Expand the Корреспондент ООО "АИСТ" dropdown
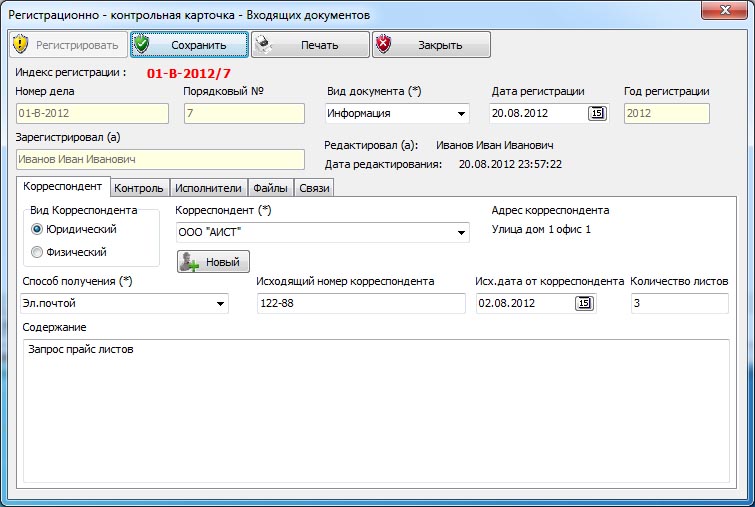The width and height of the screenshot is (755, 507). click(460, 233)
